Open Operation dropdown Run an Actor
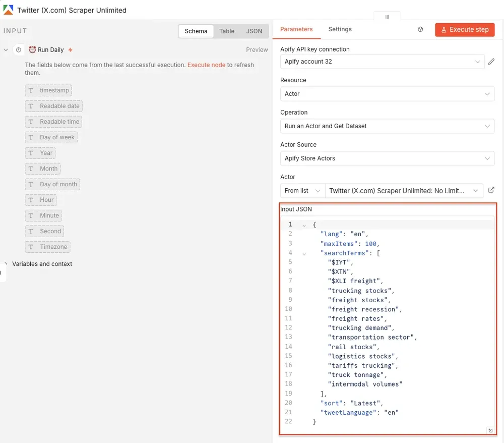Viewport: 504px width, 443px height. [x=387, y=126]
